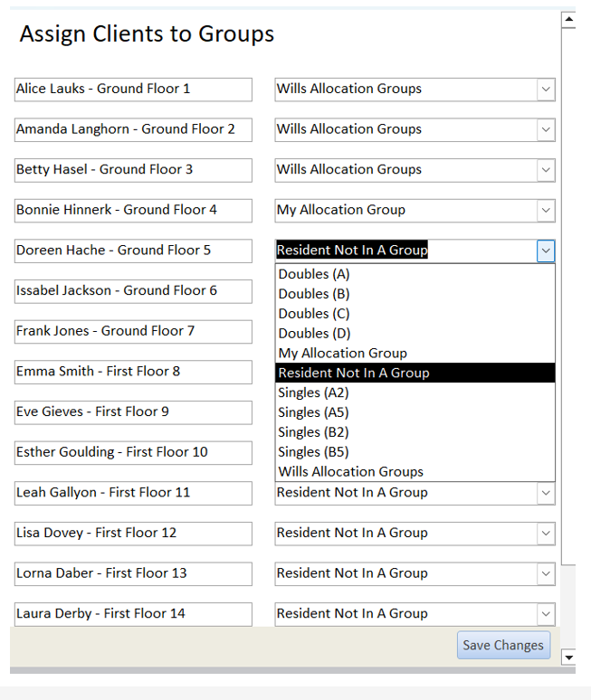Pick Doubles (D) from the list
Image resolution: width=591 pixels, height=700 pixels.
pos(415,334)
